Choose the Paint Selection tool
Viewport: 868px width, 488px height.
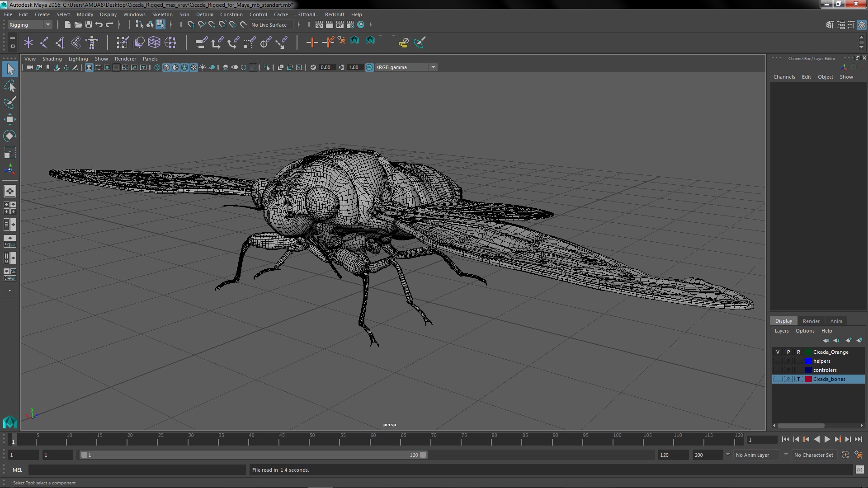click(10, 103)
